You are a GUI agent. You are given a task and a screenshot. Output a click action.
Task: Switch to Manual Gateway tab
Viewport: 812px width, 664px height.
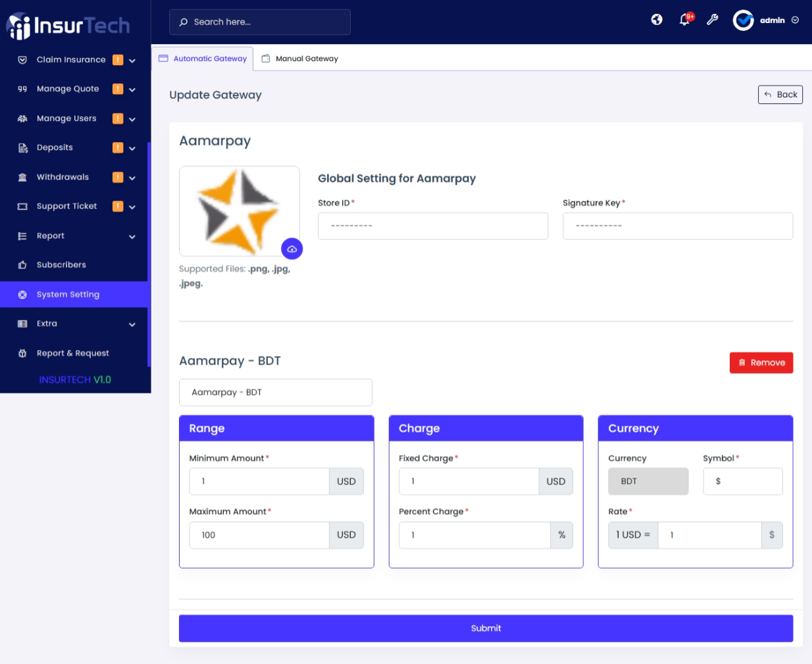pyautogui.click(x=300, y=59)
